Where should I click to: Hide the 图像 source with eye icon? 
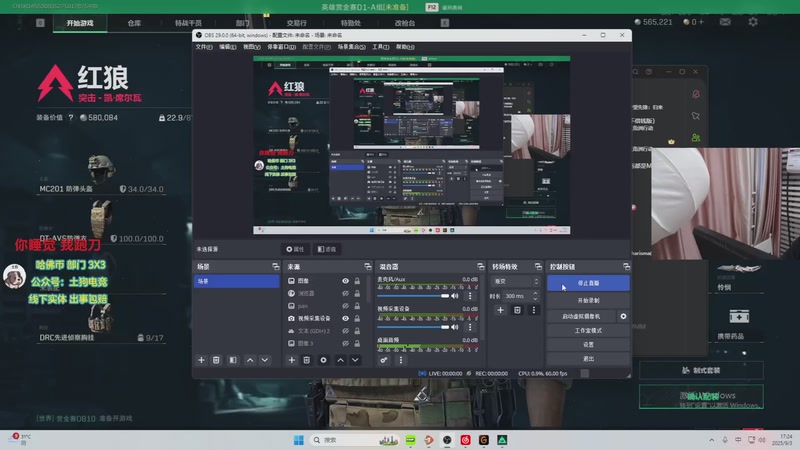345,281
